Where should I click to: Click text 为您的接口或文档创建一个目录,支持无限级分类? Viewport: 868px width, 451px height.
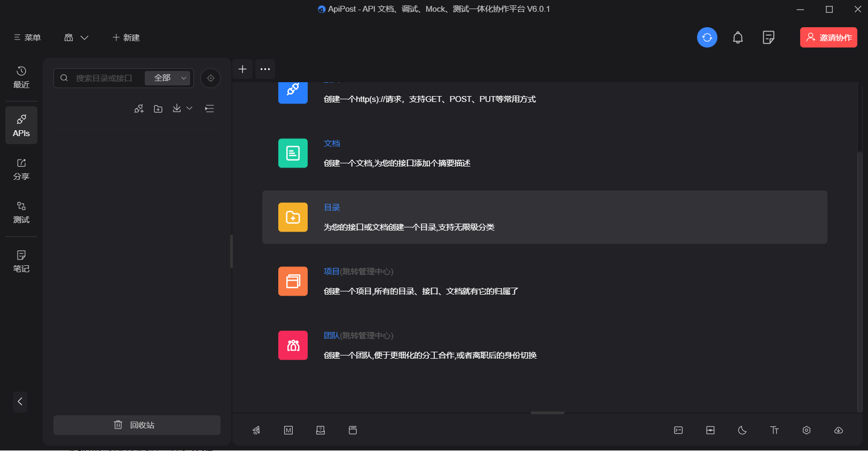point(409,227)
